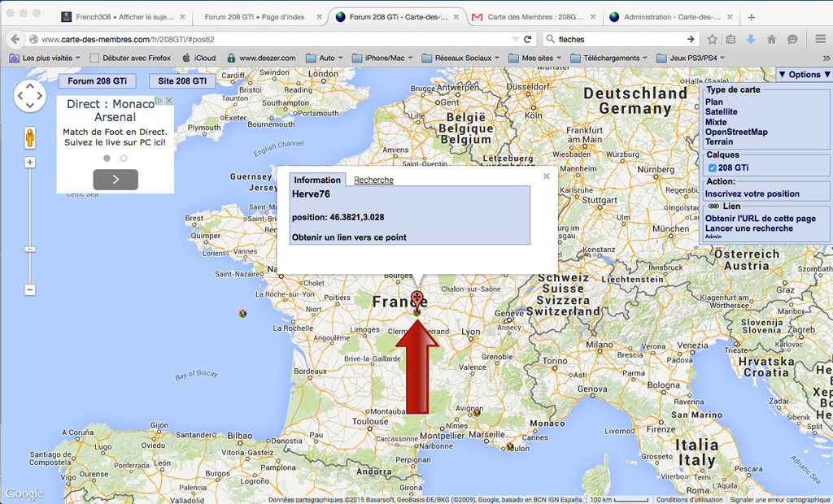Toggle the 208 GTi layer checkbox

(713, 167)
